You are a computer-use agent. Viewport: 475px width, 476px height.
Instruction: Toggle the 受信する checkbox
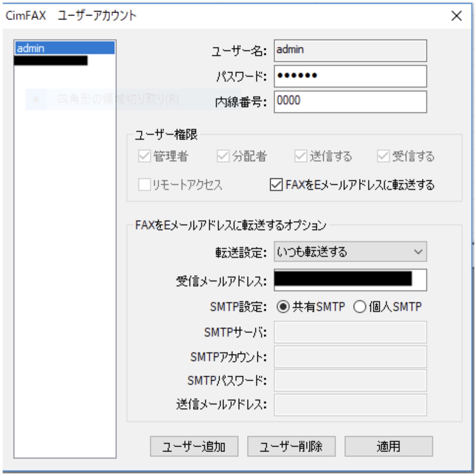point(383,156)
